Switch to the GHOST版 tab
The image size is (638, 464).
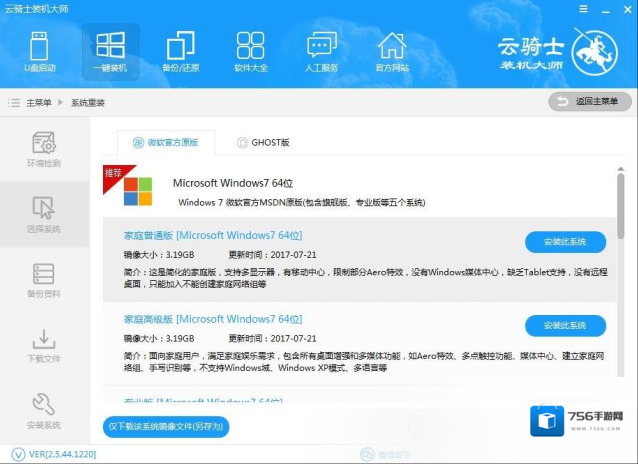tap(263, 142)
